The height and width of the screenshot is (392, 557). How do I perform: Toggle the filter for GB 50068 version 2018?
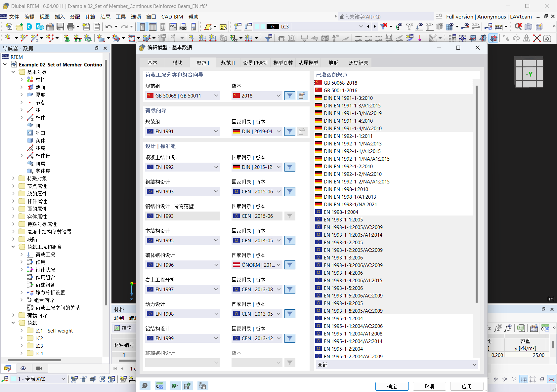pyautogui.click(x=290, y=96)
